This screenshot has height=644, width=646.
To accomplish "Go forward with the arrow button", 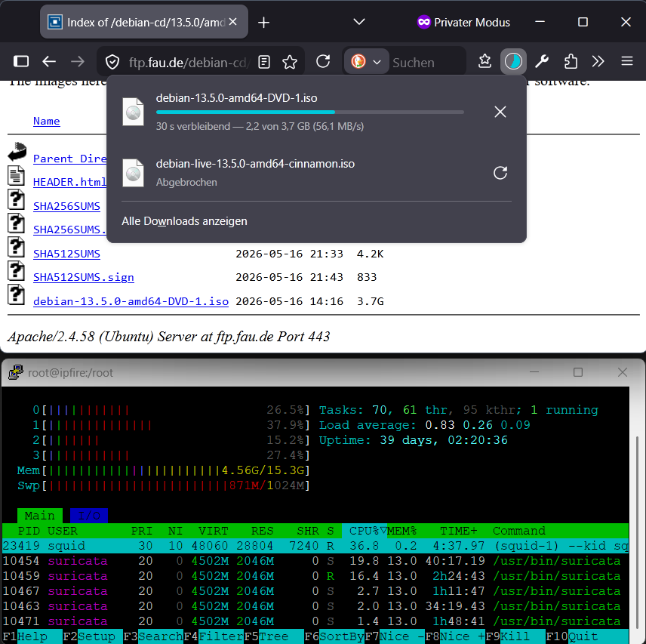I will (78, 62).
